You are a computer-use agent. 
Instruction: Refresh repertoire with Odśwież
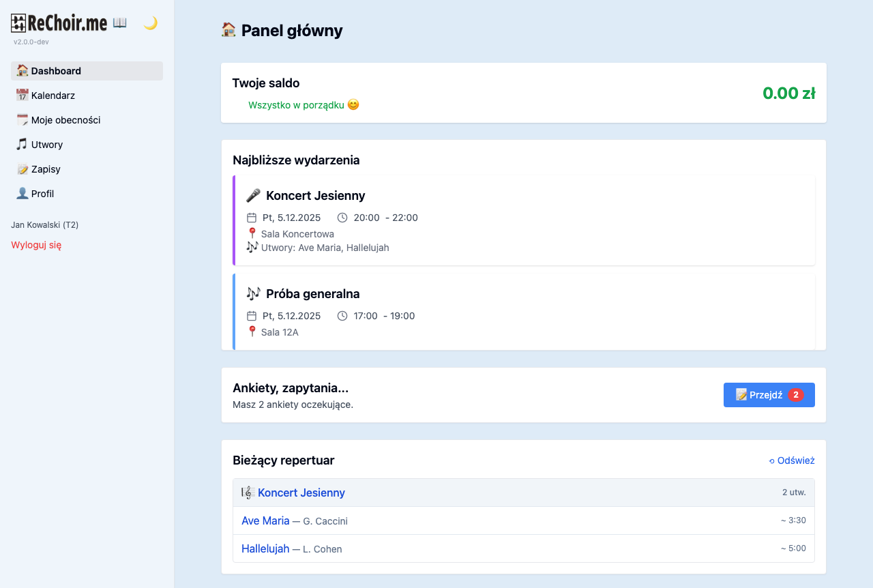791,460
